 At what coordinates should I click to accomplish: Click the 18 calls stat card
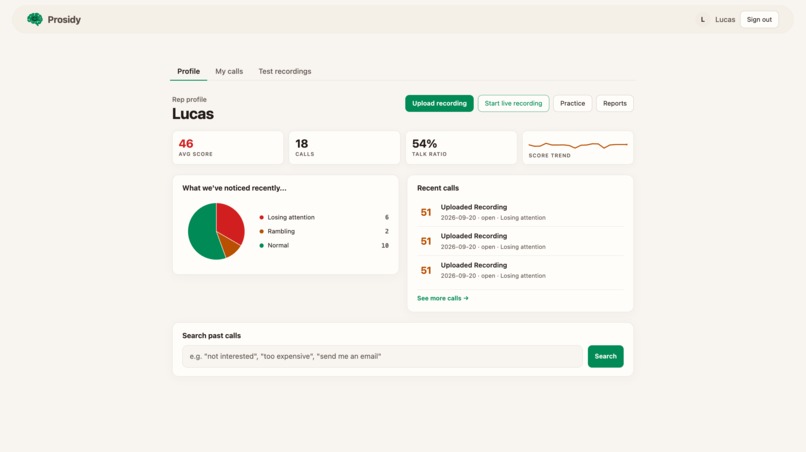pos(344,148)
